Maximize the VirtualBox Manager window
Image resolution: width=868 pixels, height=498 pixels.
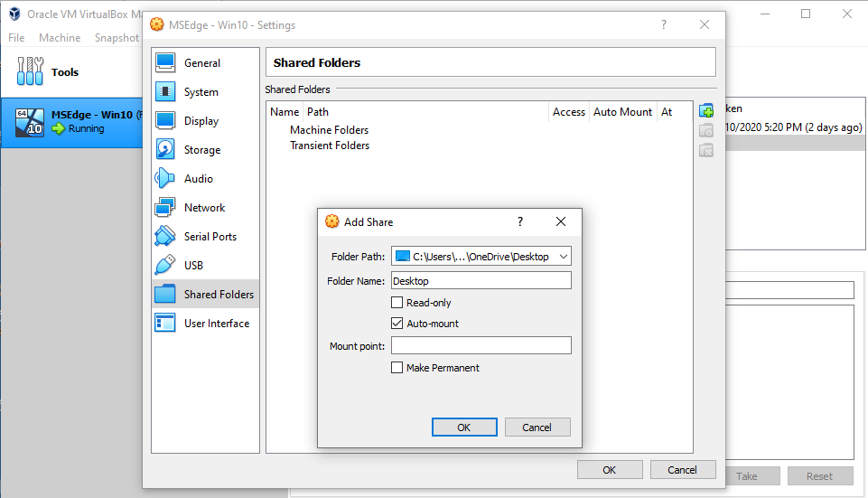(x=806, y=14)
